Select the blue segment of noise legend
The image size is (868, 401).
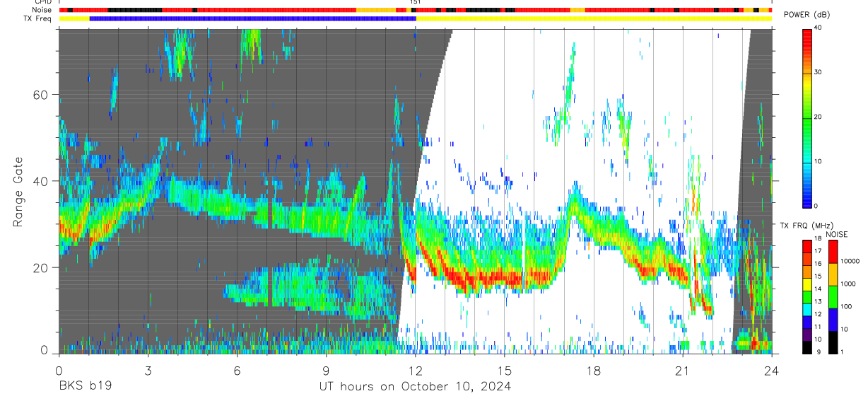[x=833, y=318]
